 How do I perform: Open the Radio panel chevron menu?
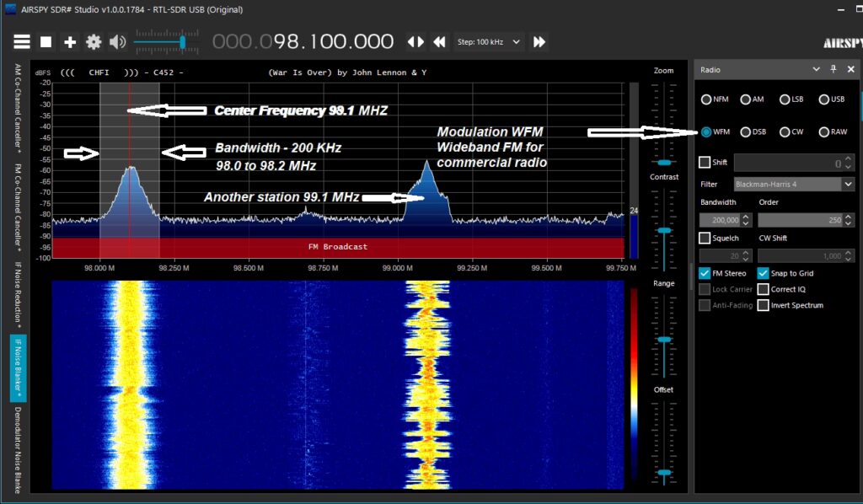coord(816,70)
